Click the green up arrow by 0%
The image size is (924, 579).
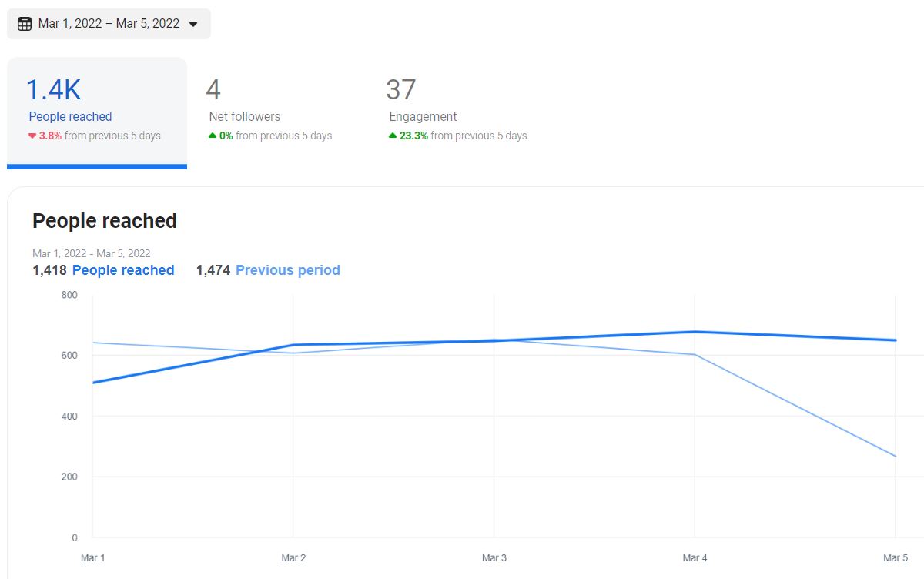point(213,136)
